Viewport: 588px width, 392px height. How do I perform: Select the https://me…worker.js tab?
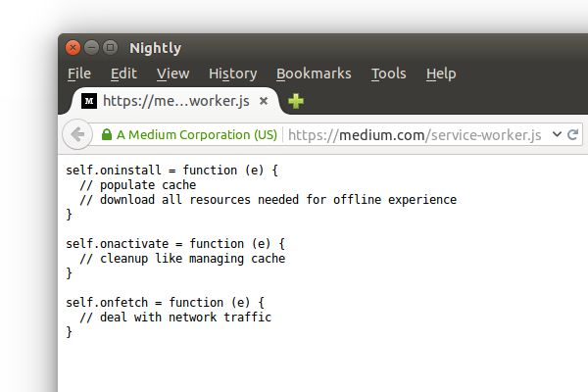[x=175, y=101]
